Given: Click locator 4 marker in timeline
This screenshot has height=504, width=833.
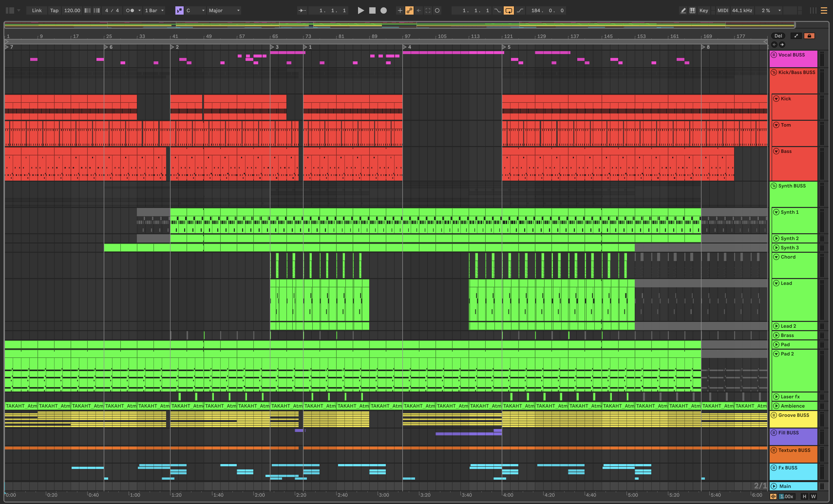Looking at the screenshot, I should (405, 47).
